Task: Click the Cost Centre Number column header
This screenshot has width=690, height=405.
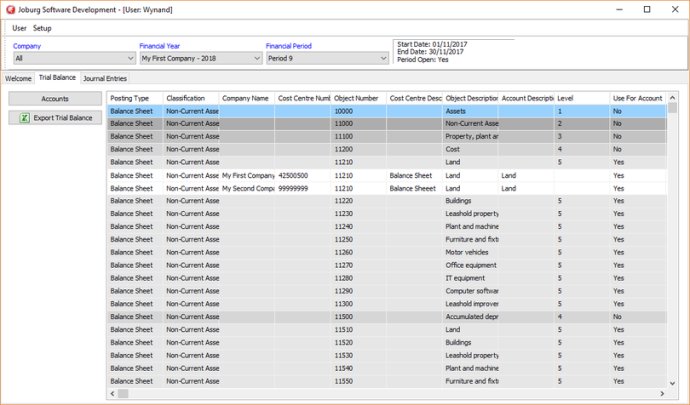Action: [303, 98]
